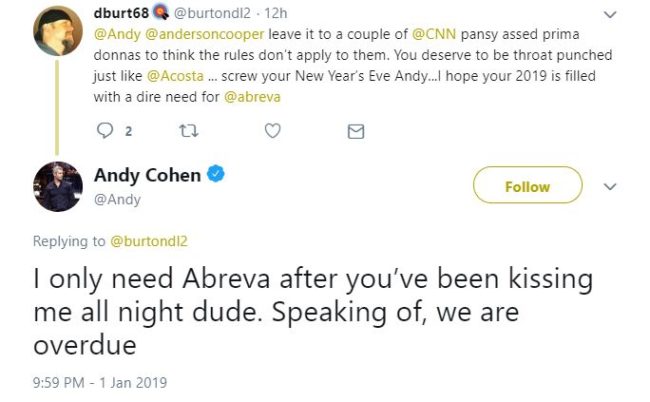Like dburt68's tweet with heart icon

point(271,130)
